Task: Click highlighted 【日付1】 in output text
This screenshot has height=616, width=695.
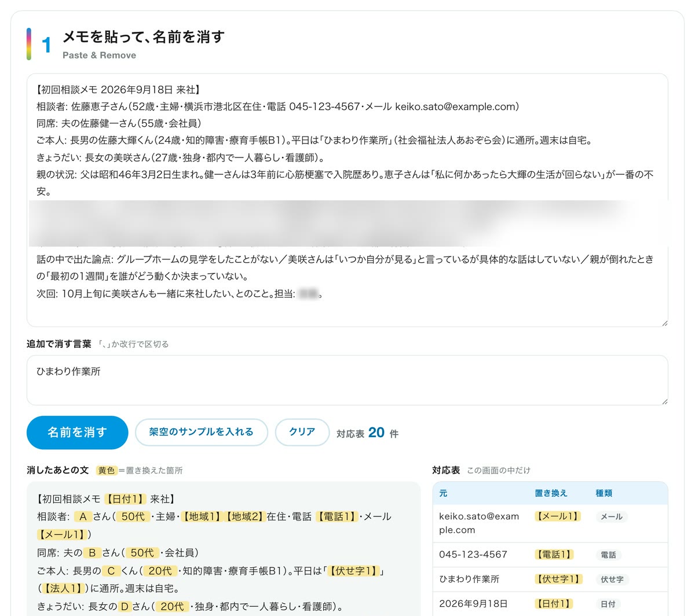Action: coord(125,499)
